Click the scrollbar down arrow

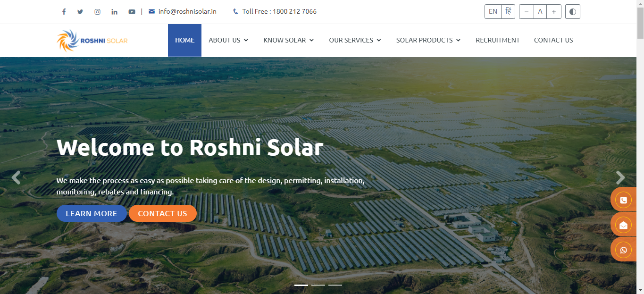pos(640,290)
